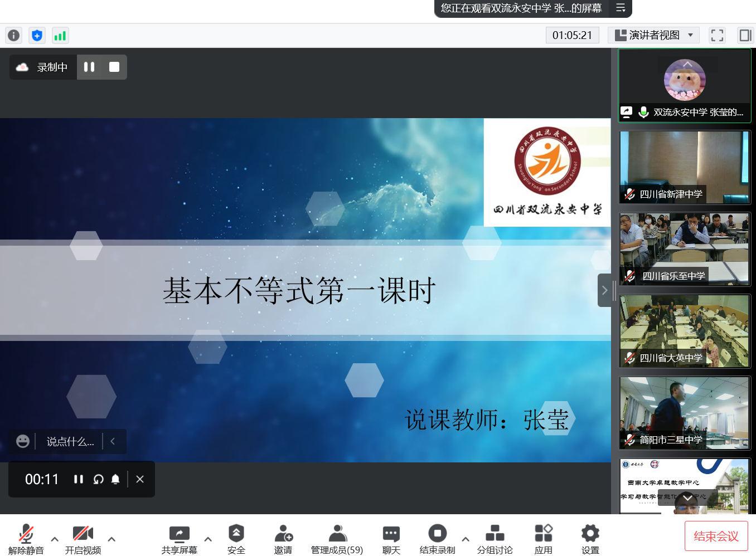Enter full screen mode
756x556 pixels.
(717, 36)
